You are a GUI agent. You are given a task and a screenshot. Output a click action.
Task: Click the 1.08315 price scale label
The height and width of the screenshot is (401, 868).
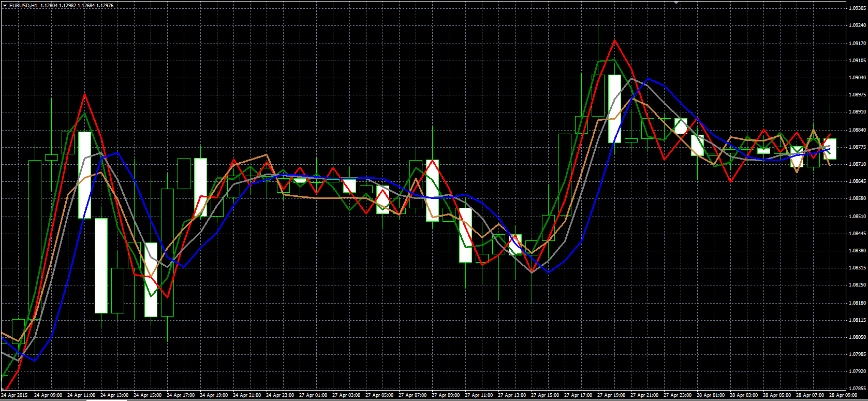pos(857,268)
